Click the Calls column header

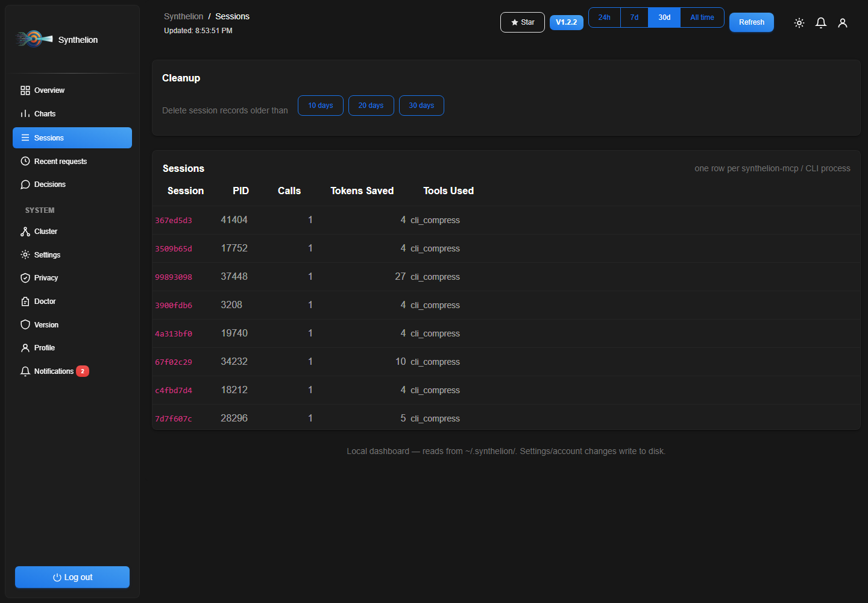coord(289,191)
